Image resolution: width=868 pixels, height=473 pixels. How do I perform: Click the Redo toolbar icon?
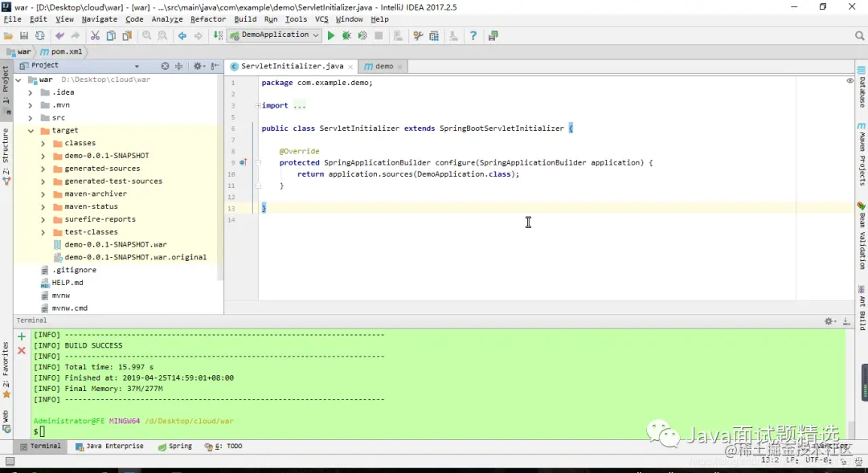tap(76, 36)
